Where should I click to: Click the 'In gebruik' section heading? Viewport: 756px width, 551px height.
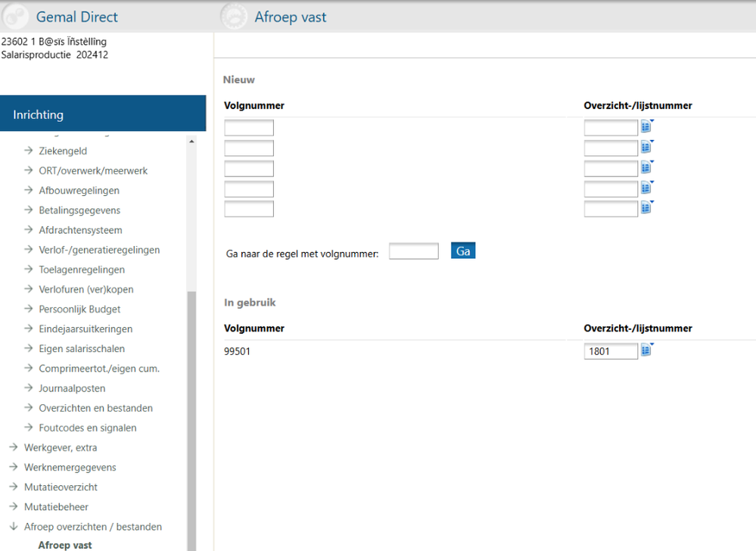tap(250, 302)
